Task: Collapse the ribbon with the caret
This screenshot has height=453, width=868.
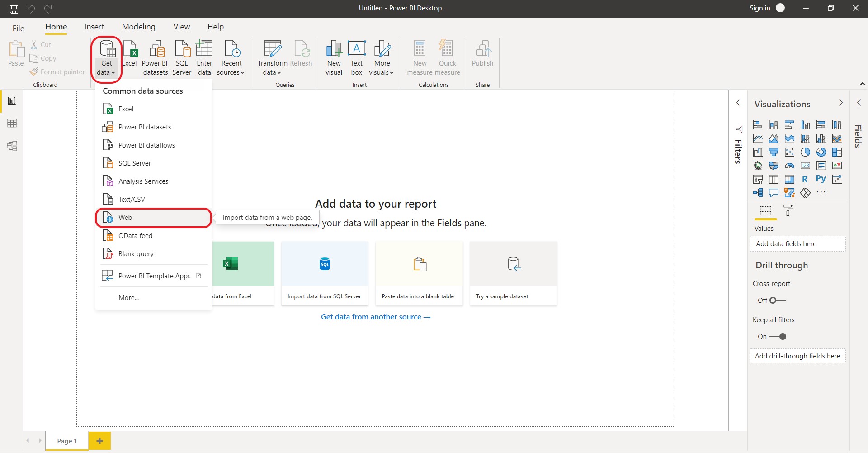Action: [x=863, y=84]
